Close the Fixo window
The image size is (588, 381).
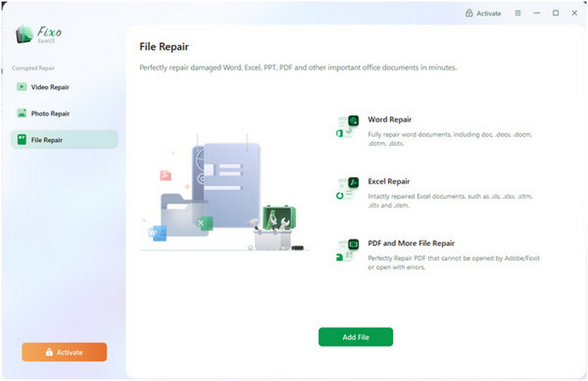(x=574, y=13)
